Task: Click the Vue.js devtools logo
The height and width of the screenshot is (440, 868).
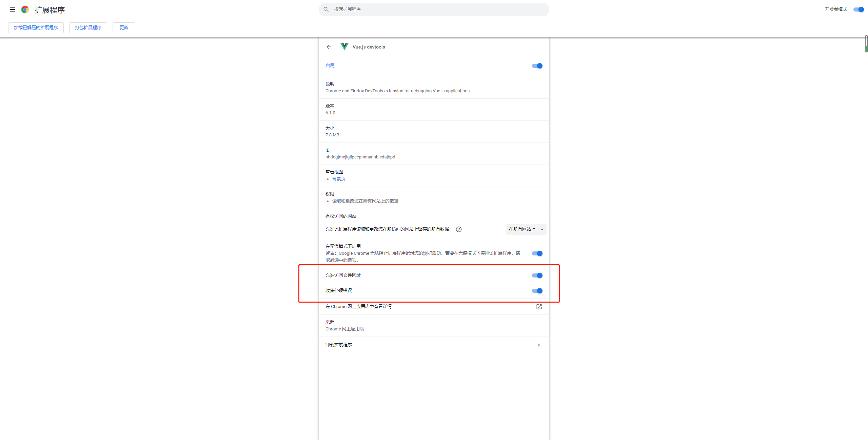Action: click(x=344, y=47)
